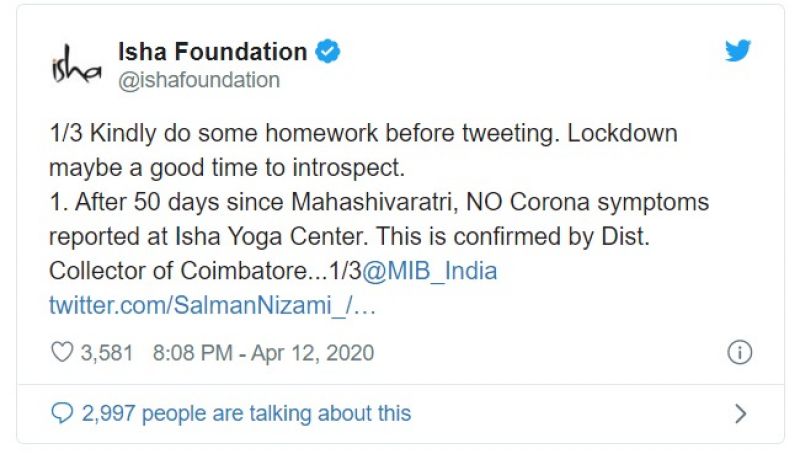Open the @MIB_India mention
The height and width of the screenshot is (454, 800).
click(x=430, y=271)
